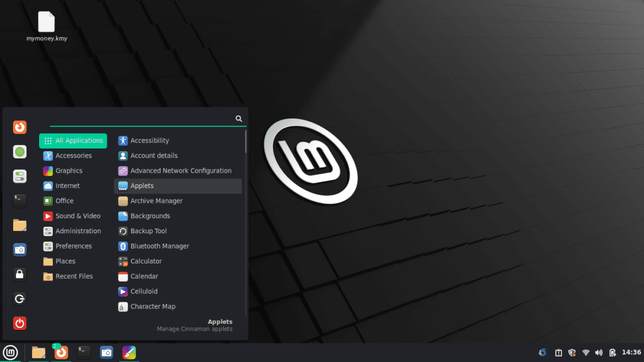Open System Settings from the menu sidebar

click(x=20, y=176)
